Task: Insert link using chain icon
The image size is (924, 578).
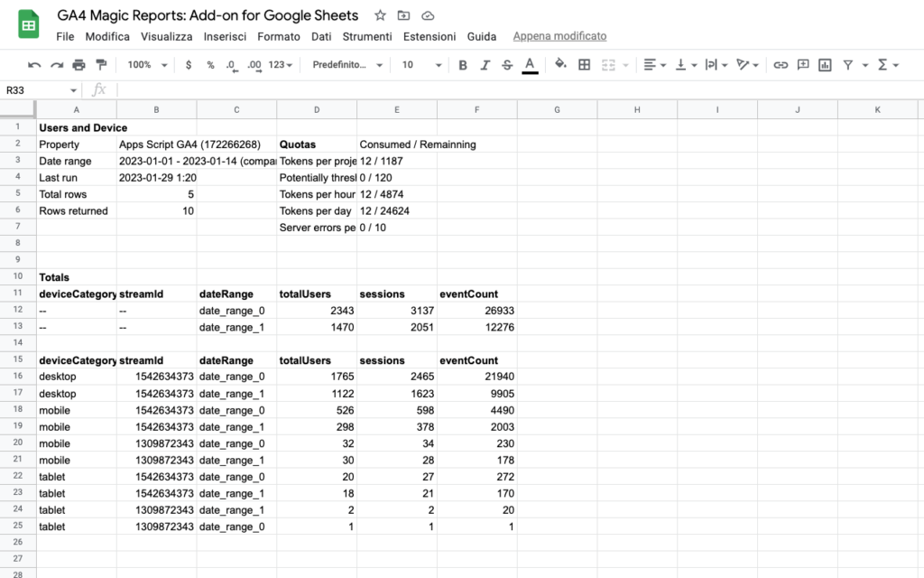Action: click(781, 65)
